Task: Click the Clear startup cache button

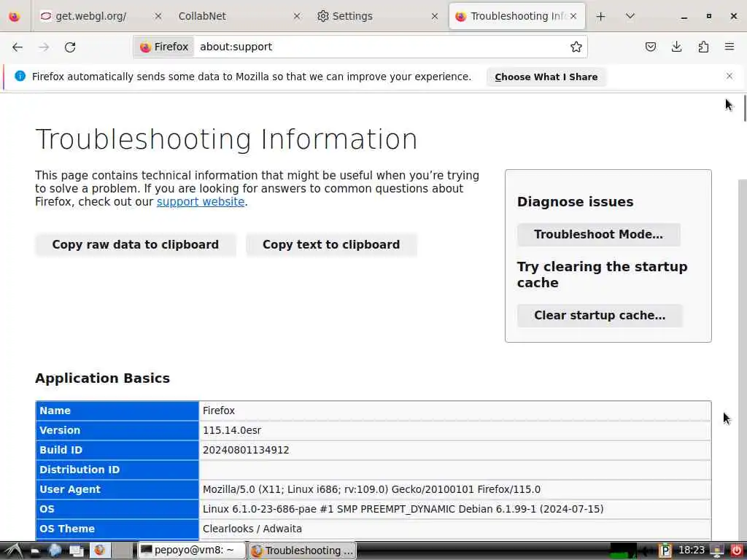Action: pyautogui.click(x=600, y=316)
